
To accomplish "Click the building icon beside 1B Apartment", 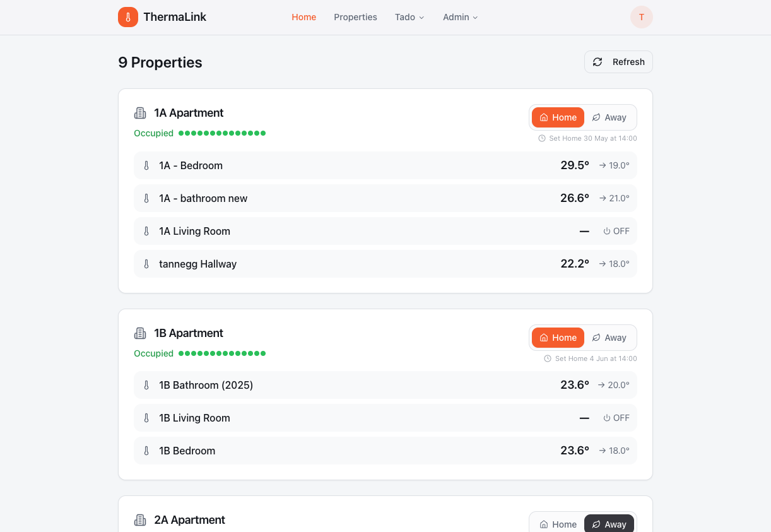I will [x=140, y=333].
